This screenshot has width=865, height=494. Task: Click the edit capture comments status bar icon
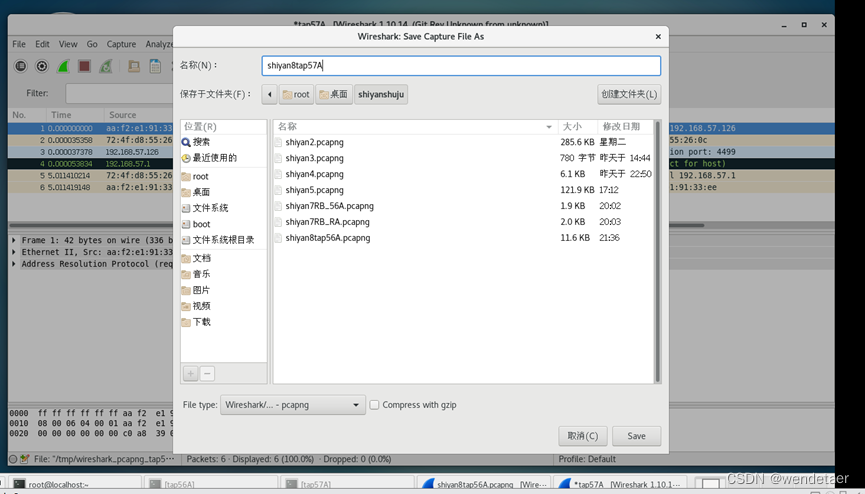[24, 459]
